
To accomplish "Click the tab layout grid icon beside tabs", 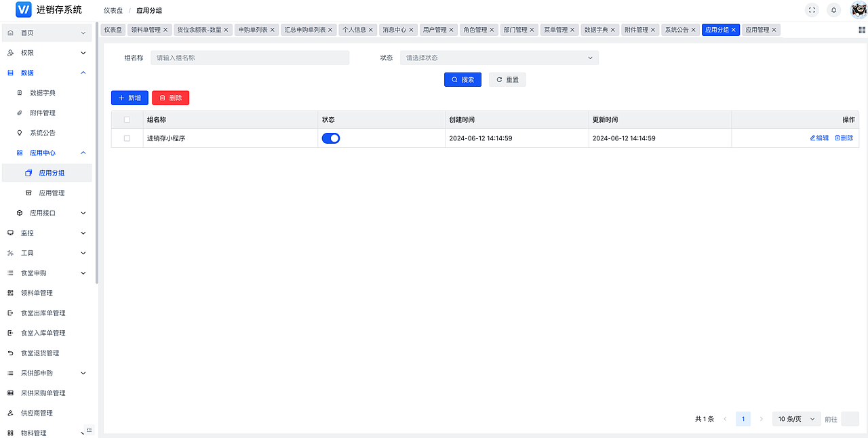I will [x=862, y=29].
